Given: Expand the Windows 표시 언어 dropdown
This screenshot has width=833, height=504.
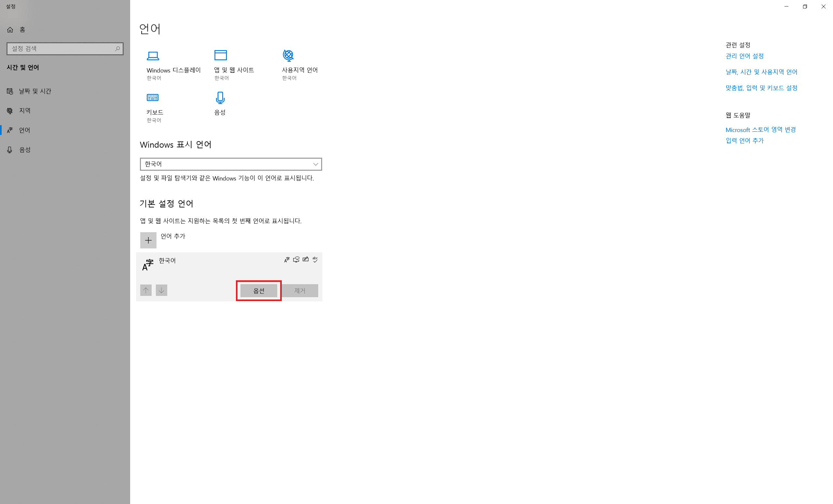Looking at the screenshot, I should [231, 164].
